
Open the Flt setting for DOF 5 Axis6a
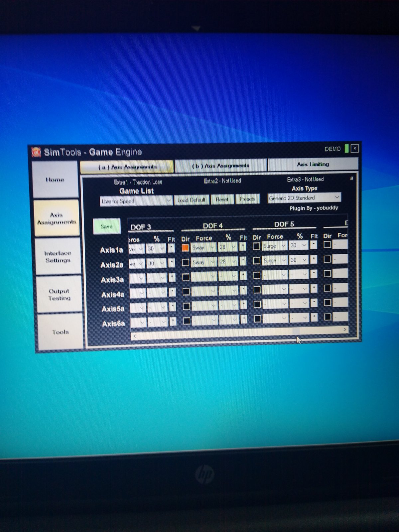314,317
